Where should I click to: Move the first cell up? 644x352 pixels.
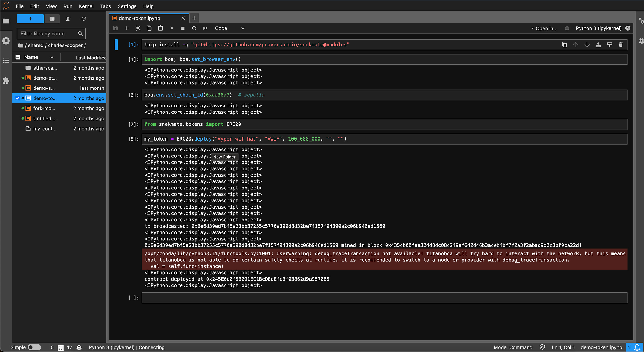(576, 45)
